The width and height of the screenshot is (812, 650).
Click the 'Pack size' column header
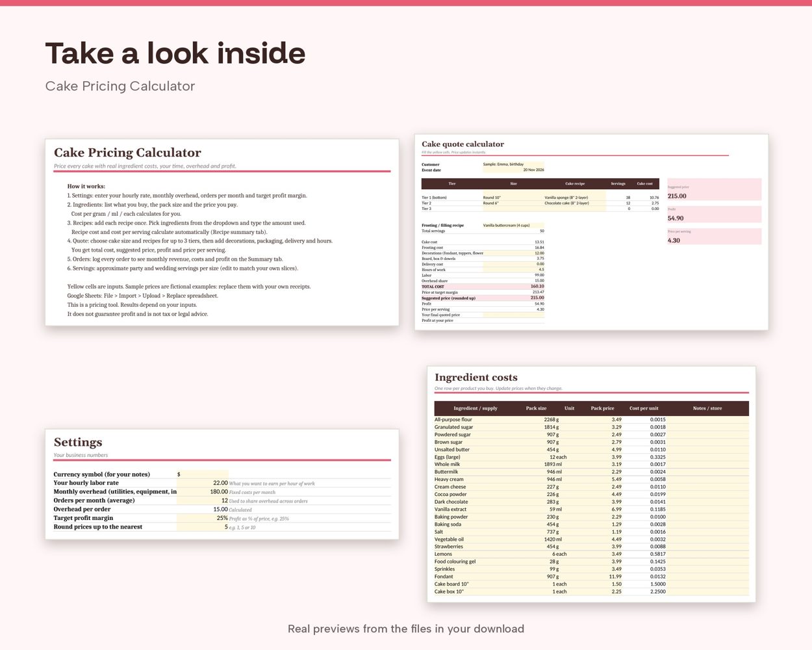click(x=536, y=408)
